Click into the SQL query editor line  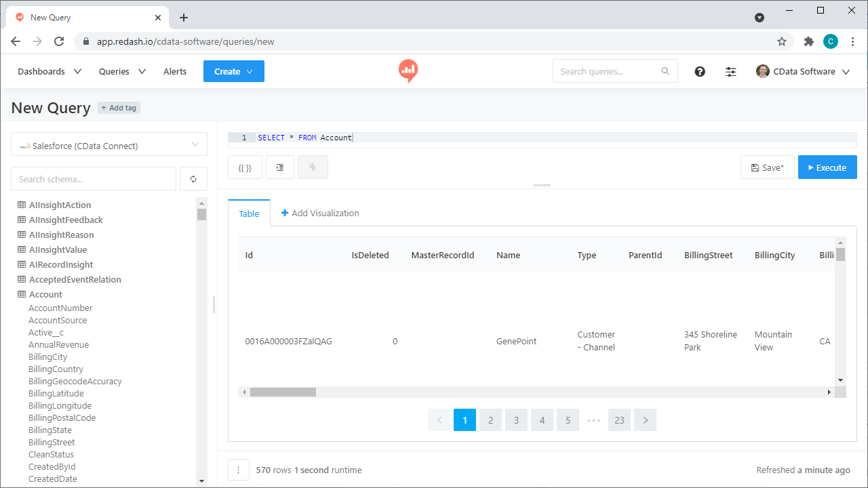(542, 138)
